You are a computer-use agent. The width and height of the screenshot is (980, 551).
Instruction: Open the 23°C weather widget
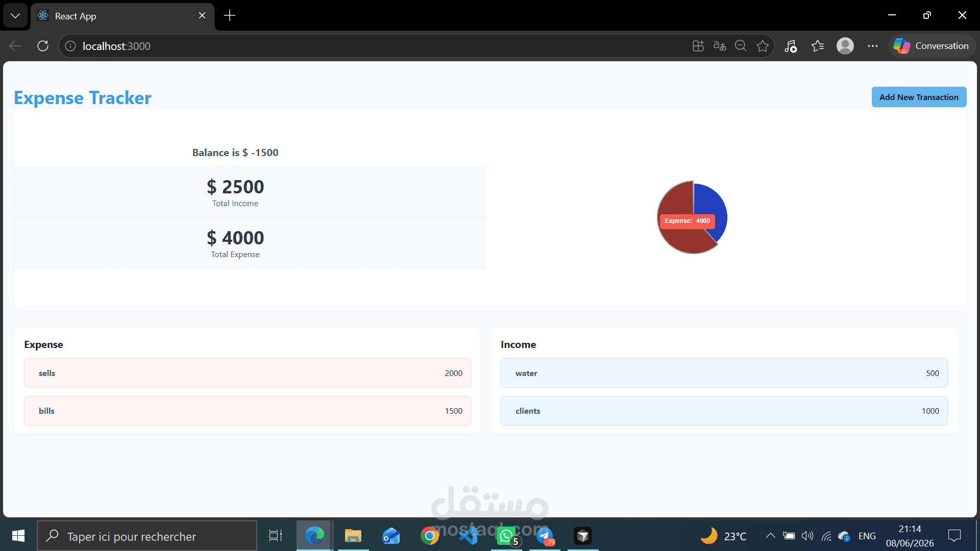(723, 536)
